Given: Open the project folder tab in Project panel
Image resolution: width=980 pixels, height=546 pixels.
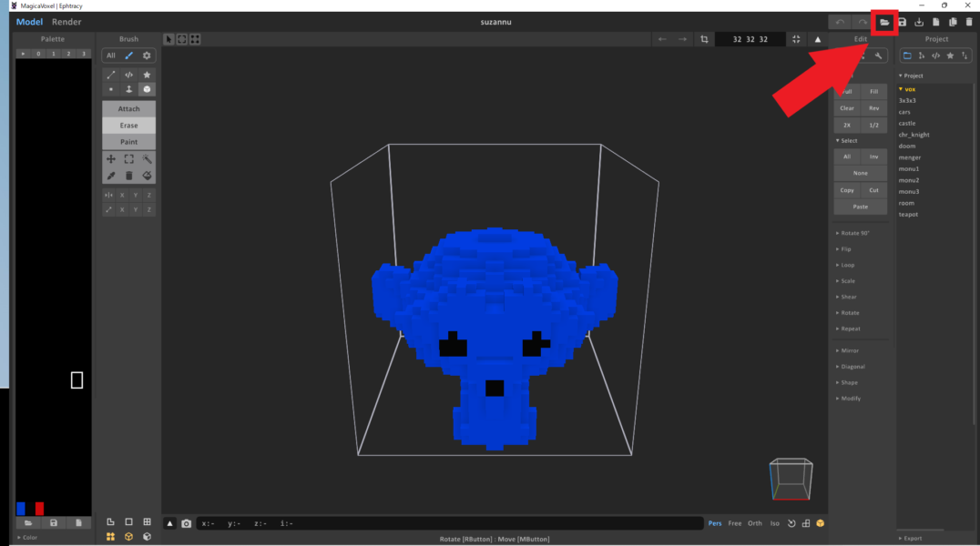Looking at the screenshot, I should [907, 56].
